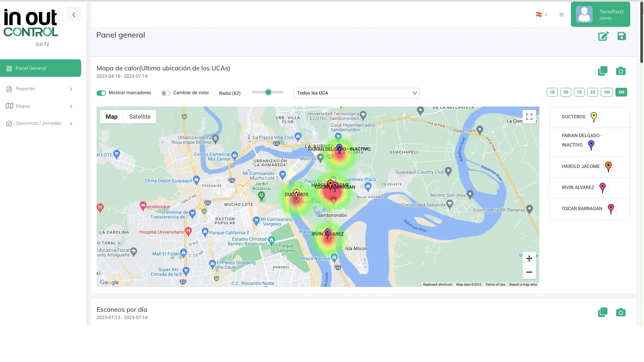
Task: Open the Todos los UCA dropdown
Action: click(x=357, y=93)
